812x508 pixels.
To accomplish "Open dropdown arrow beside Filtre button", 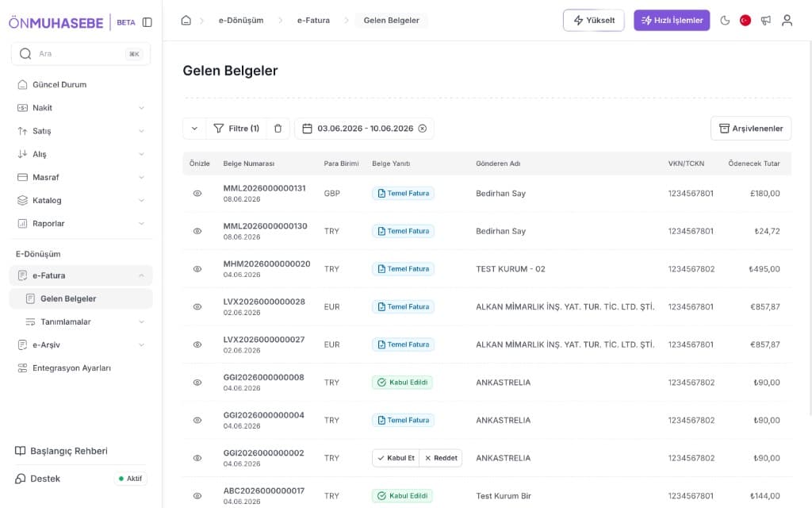I will click(x=195, y=129).
